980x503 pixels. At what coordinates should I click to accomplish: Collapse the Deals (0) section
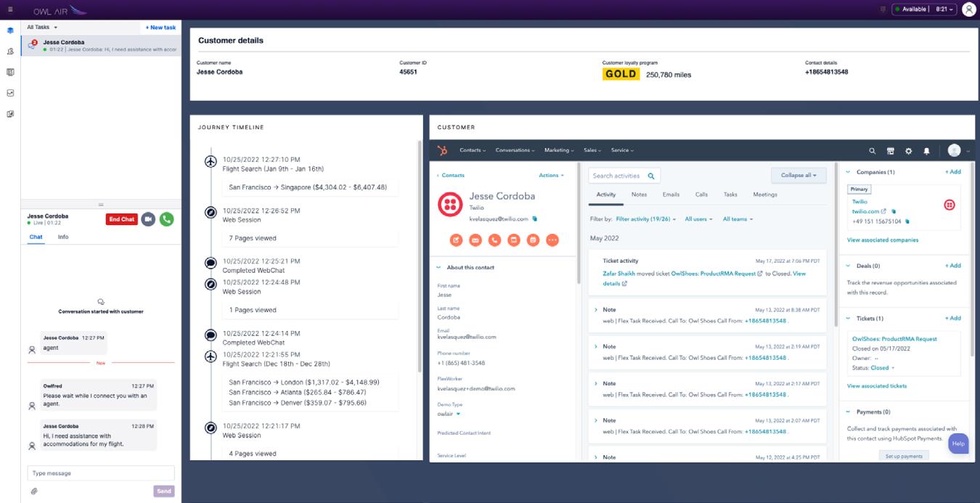point(849,266)
